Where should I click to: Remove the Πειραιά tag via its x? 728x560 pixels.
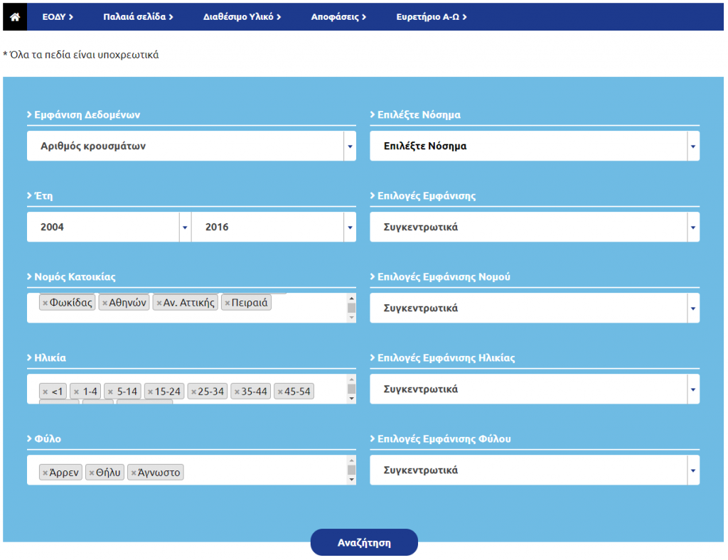(227, 303)
